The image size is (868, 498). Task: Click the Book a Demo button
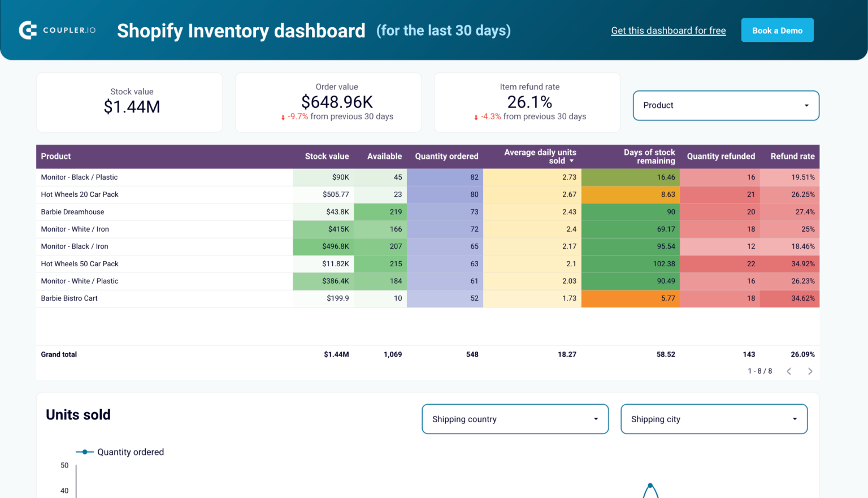click(777, 30)
